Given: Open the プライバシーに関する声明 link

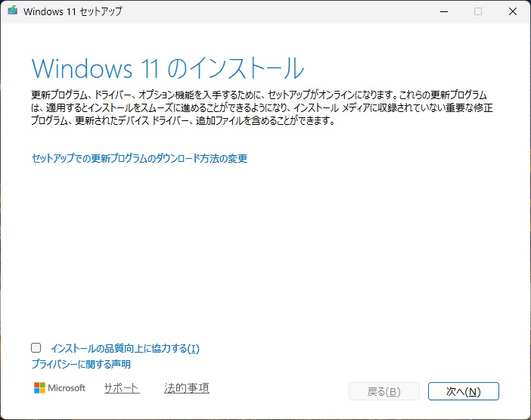Looking at the screenshot, I should click(x=81, y=364).
